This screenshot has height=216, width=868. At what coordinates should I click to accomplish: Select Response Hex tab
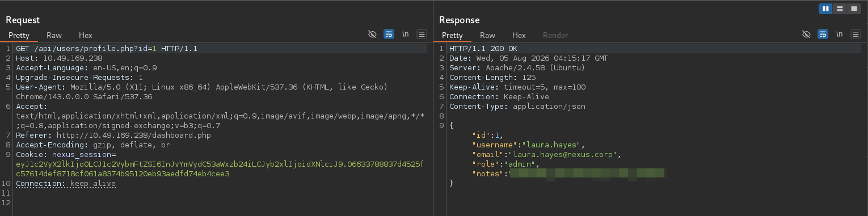[519, 35]
